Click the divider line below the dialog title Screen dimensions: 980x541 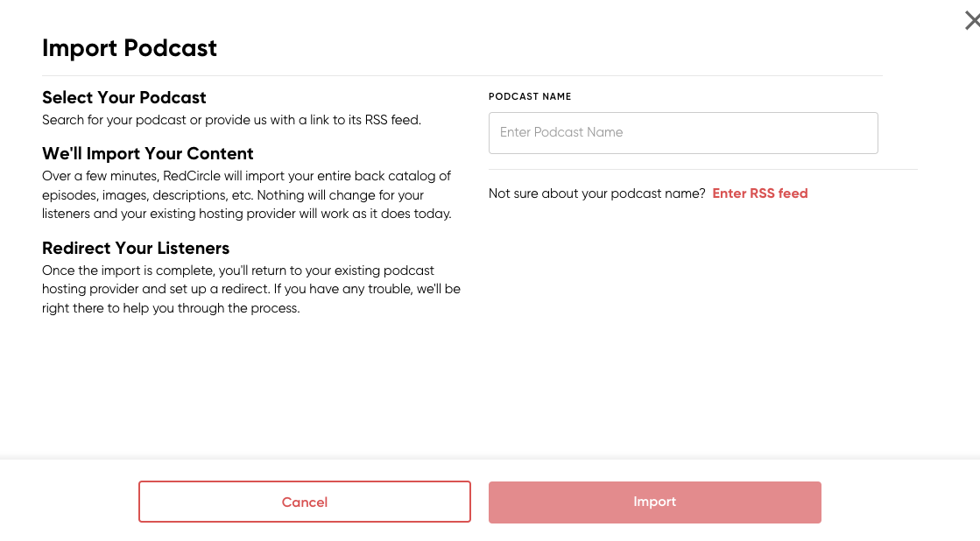point(462,75)
